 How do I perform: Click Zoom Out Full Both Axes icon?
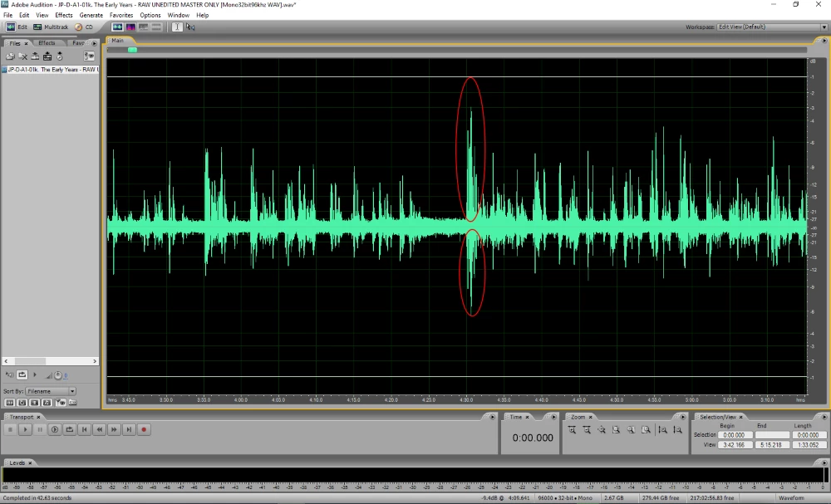[602, 430]
